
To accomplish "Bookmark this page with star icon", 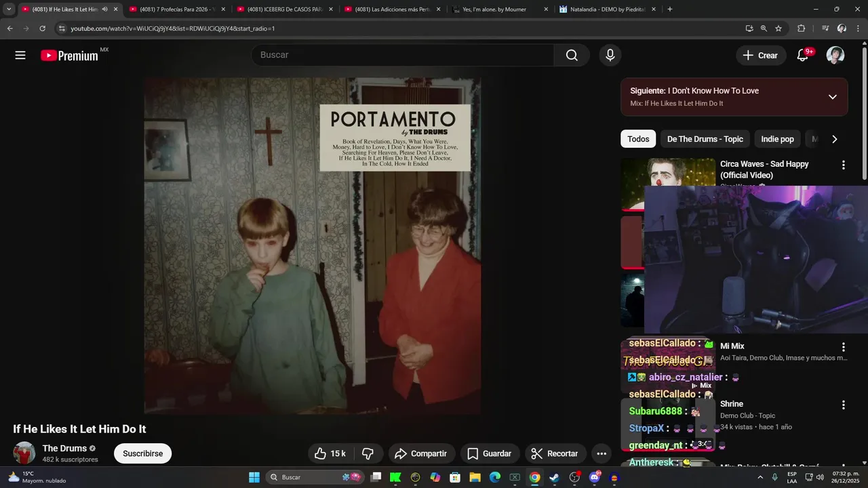I will [x=778, y=28].
